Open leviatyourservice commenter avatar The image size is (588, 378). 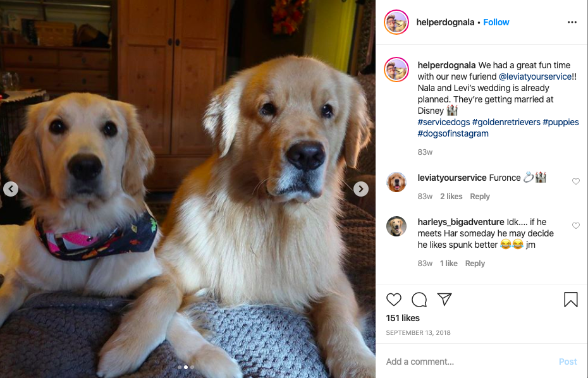click(396, 182)
